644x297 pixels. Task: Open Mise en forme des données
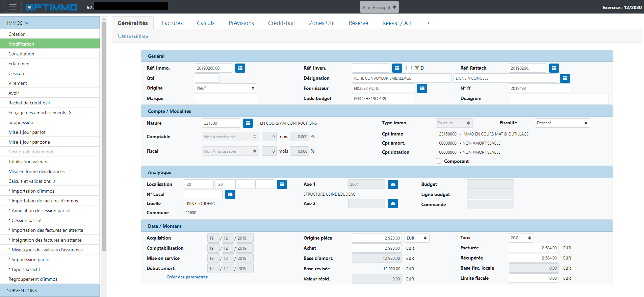pos(50,171)
